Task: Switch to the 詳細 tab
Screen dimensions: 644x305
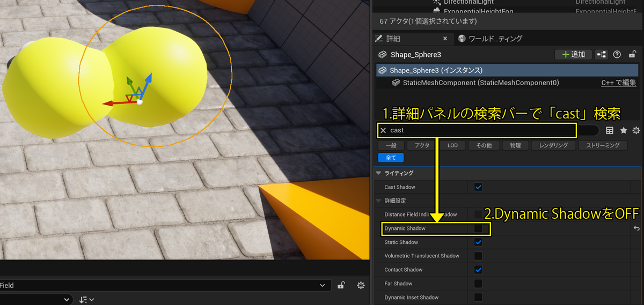Action: (412, 39)
